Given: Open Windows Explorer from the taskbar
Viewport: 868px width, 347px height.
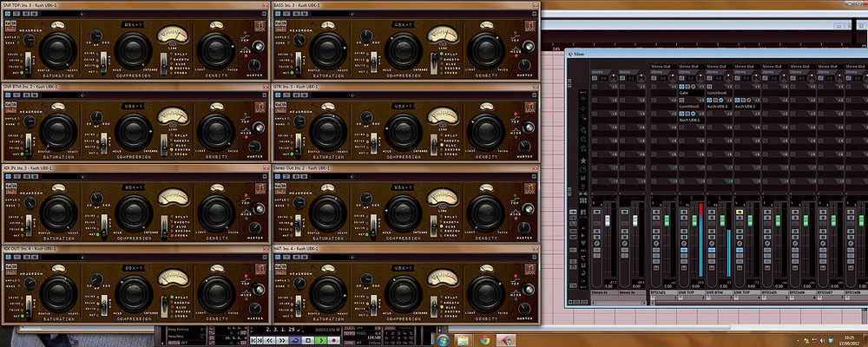Looking at the screenshot, I should [x=463, y=340].
